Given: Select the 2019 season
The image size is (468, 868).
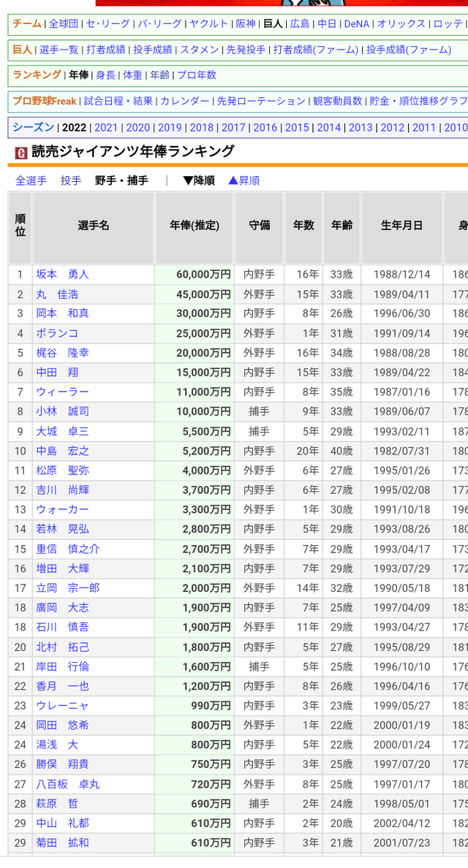Looking at the screenshot, I should click(x=170, y=128).
